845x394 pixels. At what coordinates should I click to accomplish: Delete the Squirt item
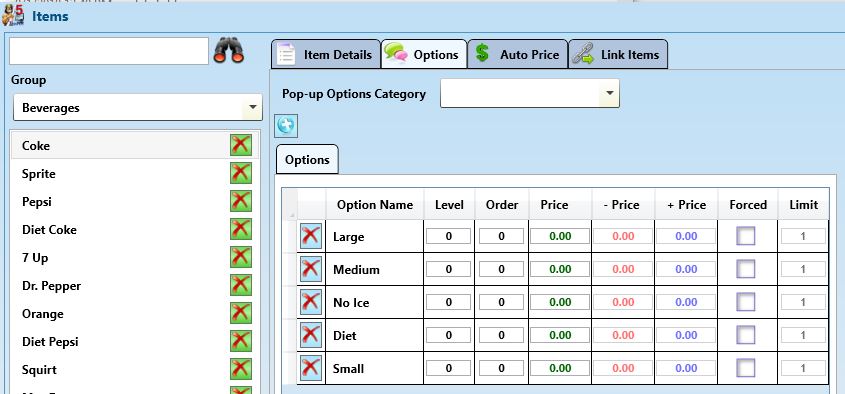(x=241, y=369)
